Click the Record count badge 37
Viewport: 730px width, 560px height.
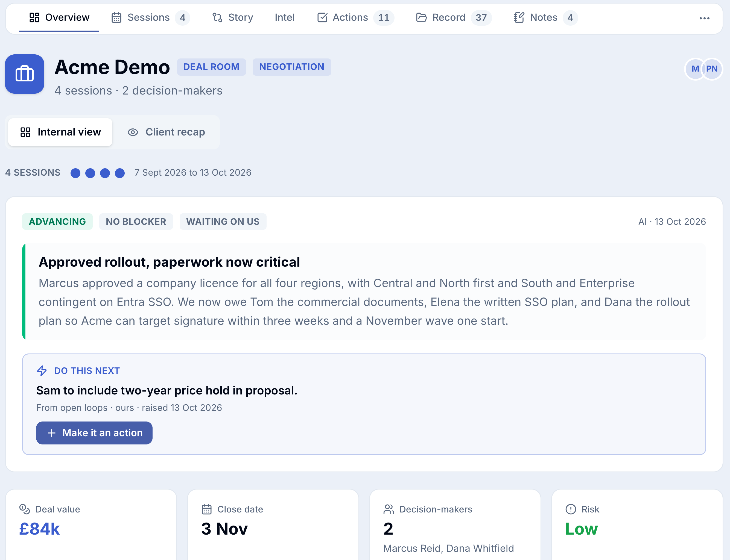[481, 17]
